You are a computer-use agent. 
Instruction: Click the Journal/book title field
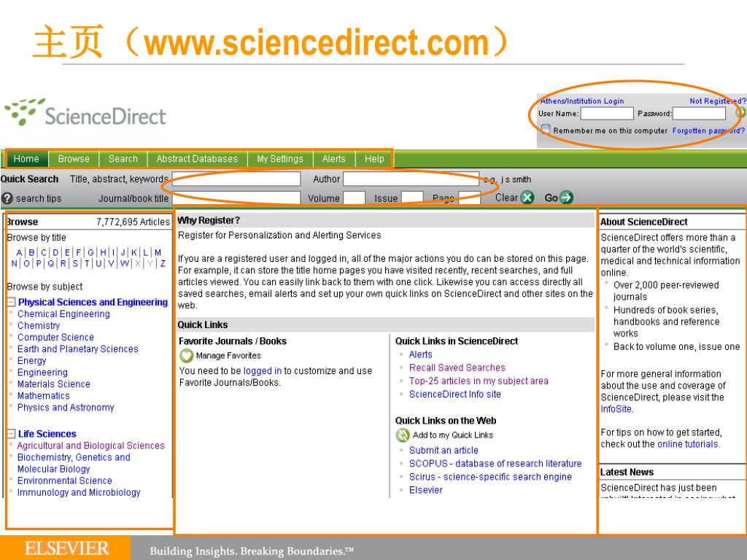[236, 198]
